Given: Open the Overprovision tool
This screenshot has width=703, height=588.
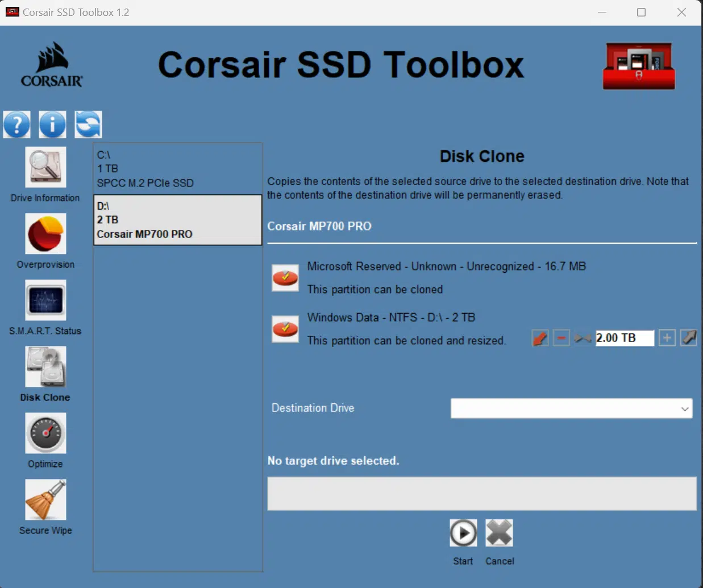Looking at the screenshot, I should pyautogui.click(x=45, y=233).
